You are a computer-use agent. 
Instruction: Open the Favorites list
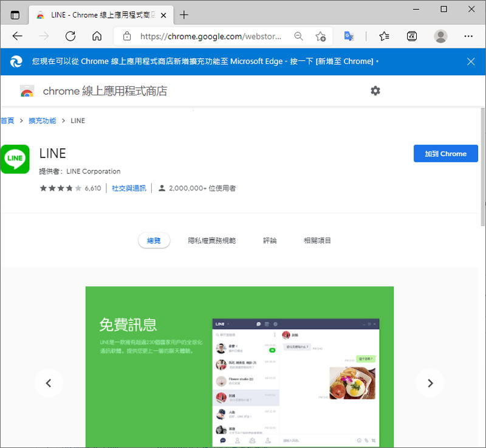pyautogui.click(x=384, y=36)
